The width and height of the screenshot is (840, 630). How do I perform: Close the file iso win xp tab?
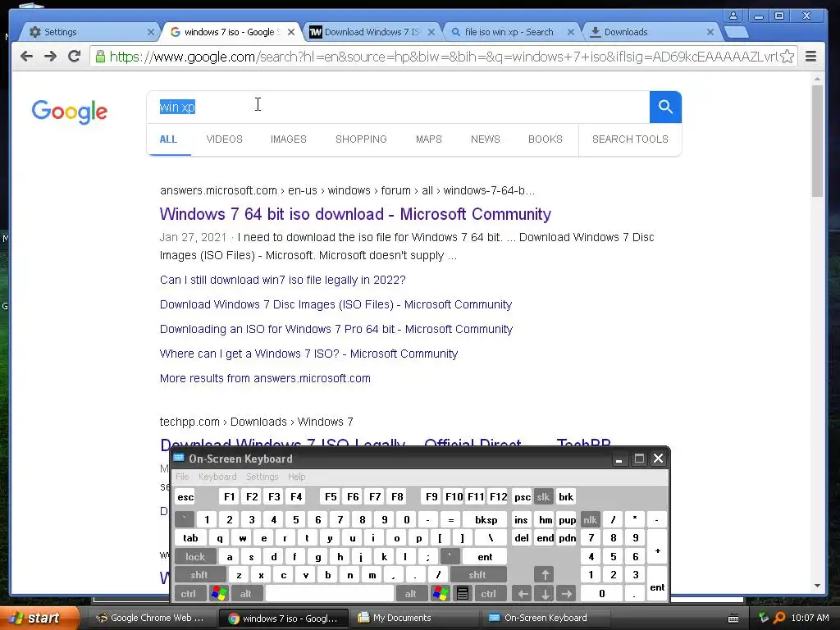[x=571, y=32]
